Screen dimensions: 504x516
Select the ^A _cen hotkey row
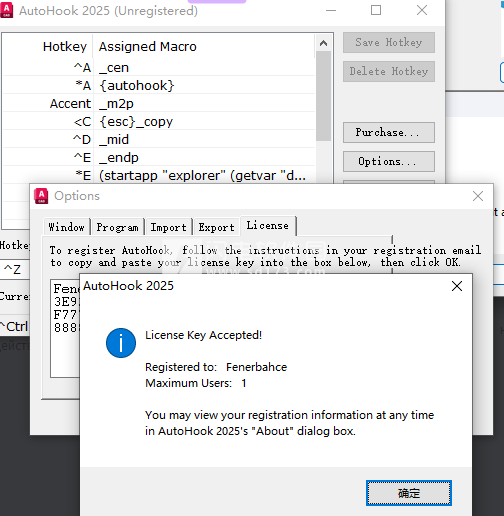(x=159, y=68)
